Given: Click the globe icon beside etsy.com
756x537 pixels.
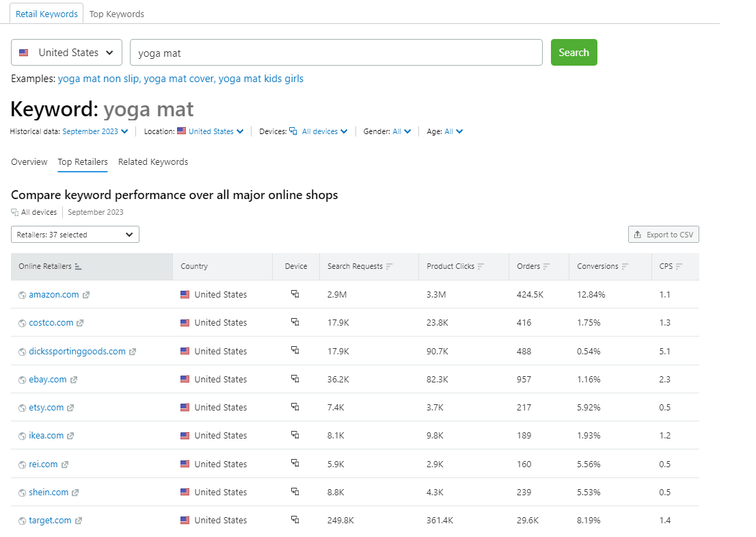Looking at the screenshot, I should pyautogui.click(x=22, y=408).
